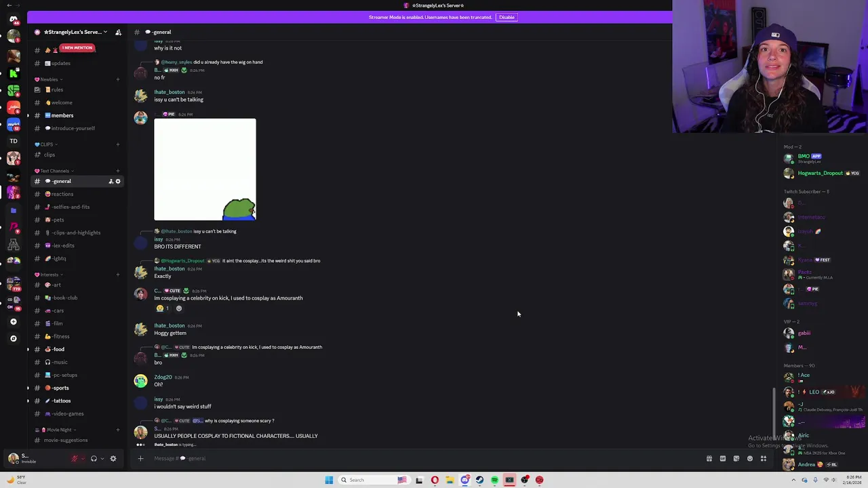Image resolution: width=868 pixels, height=488 pixels.
Task: Open the GIF picker icon
Action: 723,459
